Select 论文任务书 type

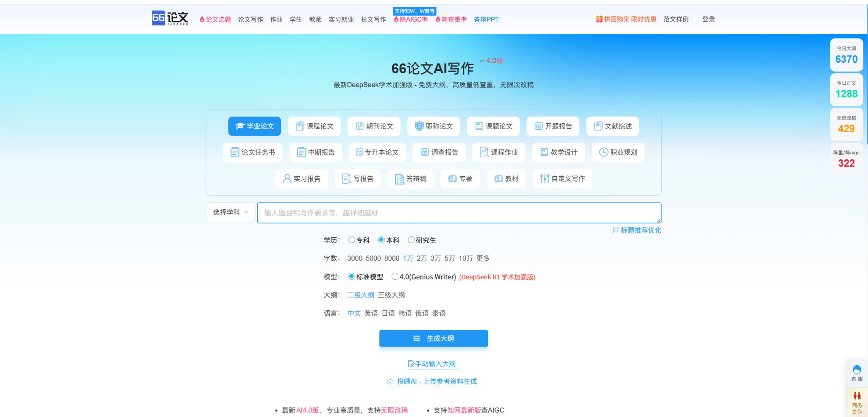point(253,153)
